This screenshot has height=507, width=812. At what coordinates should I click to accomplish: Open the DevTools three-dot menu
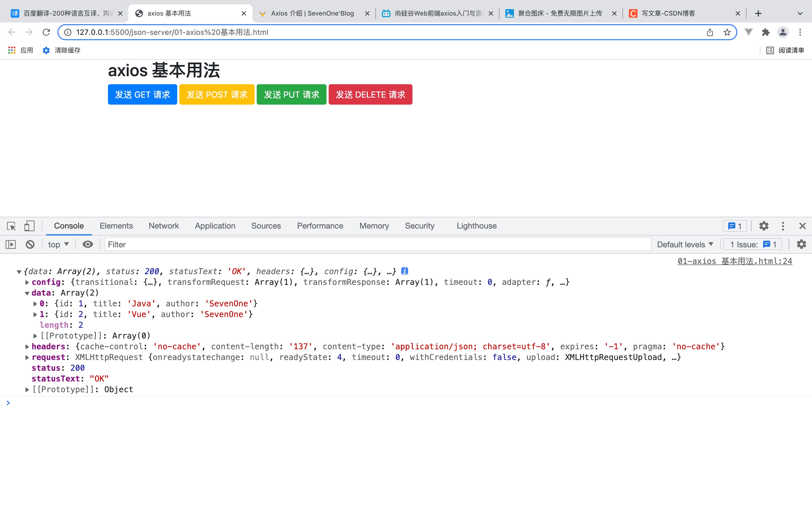click(783, 226)
